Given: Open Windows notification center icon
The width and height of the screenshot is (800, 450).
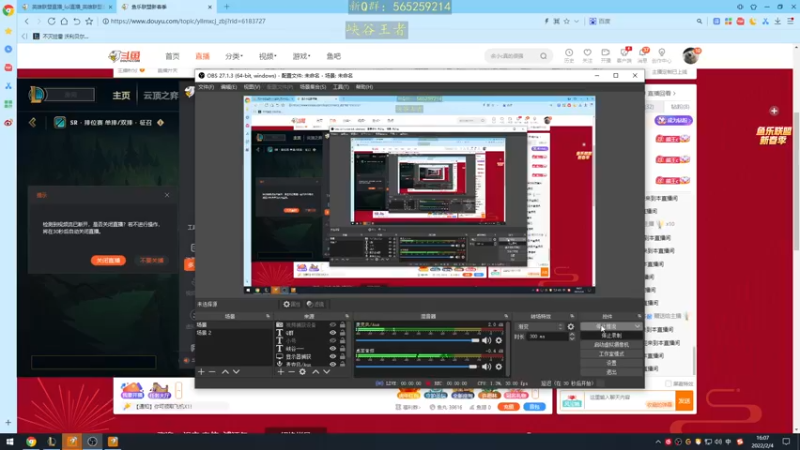Looking at the screenshot, I should point(786,441).
